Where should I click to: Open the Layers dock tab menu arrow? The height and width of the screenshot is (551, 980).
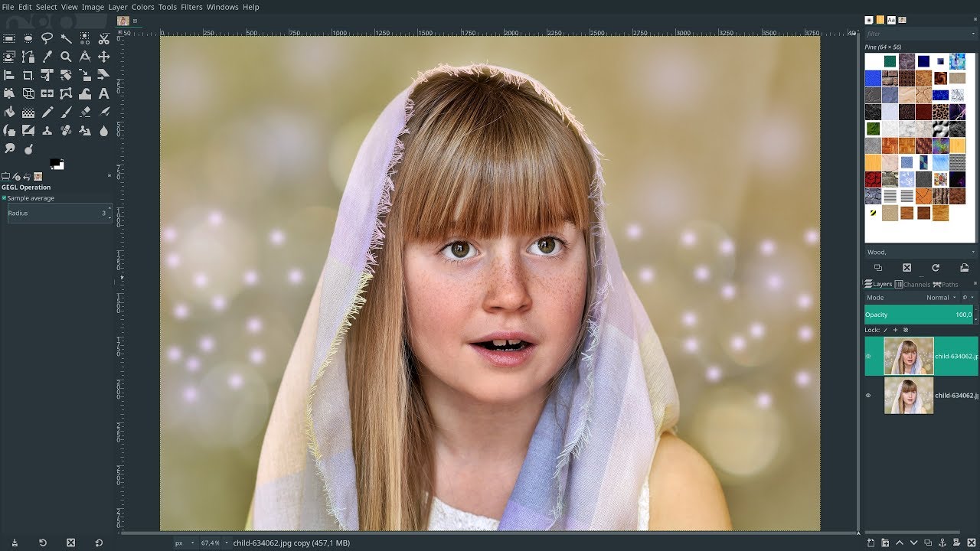pyautogui.click(x=975, y=283)
